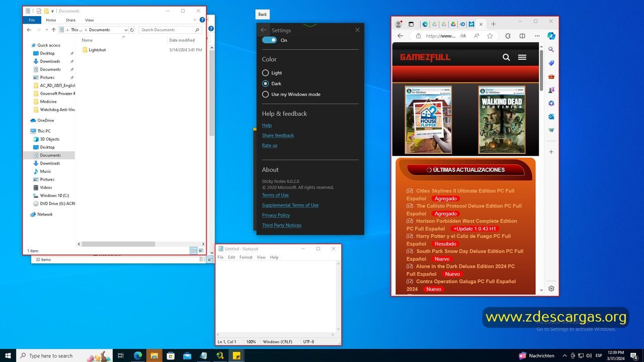This screenshot has height=362, width=644.
Task: Open Microsoft Store from taskbar
Action: click(171, 355)
